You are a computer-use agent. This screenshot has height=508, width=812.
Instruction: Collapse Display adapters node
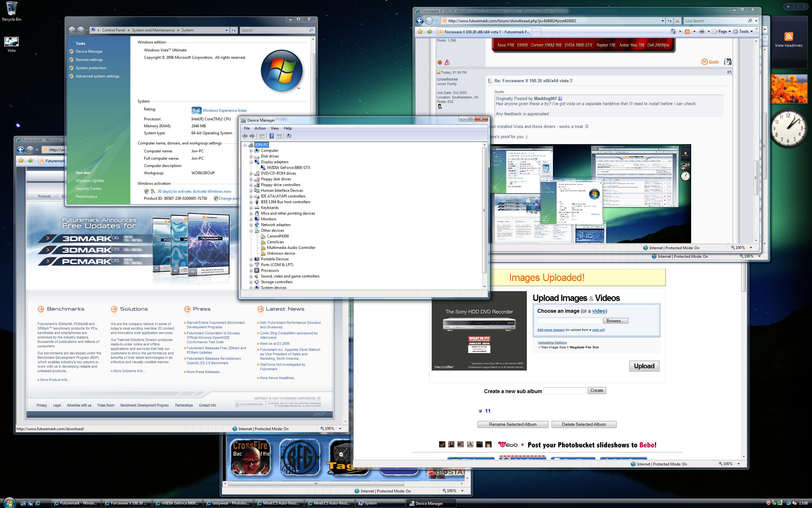click(x=251, y=162)
